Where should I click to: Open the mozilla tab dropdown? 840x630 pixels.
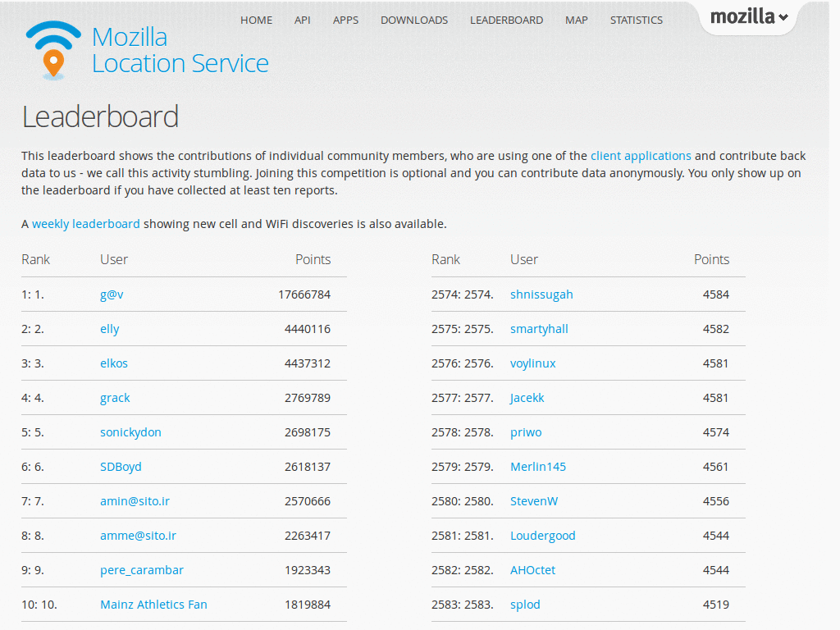[748, 17]
